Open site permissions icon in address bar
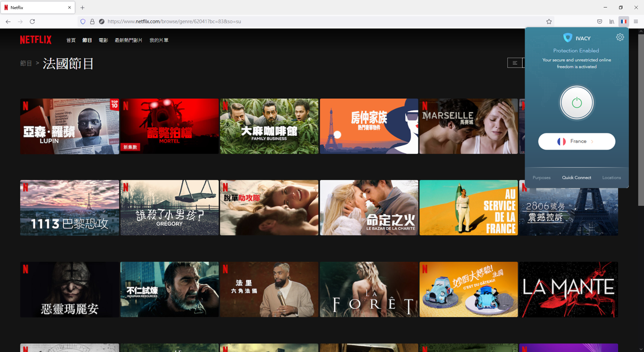The width and height of the screenshot is (644, 352). pos(102,22)
